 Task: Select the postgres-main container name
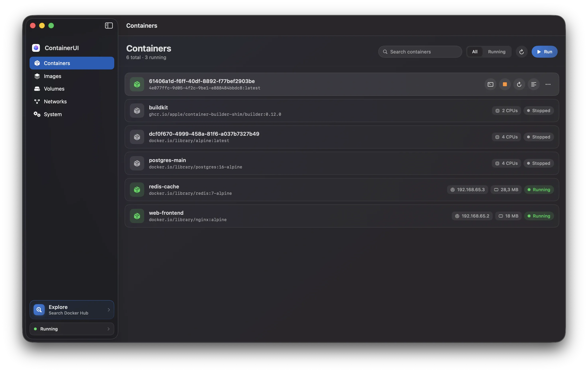pos(168,160)
